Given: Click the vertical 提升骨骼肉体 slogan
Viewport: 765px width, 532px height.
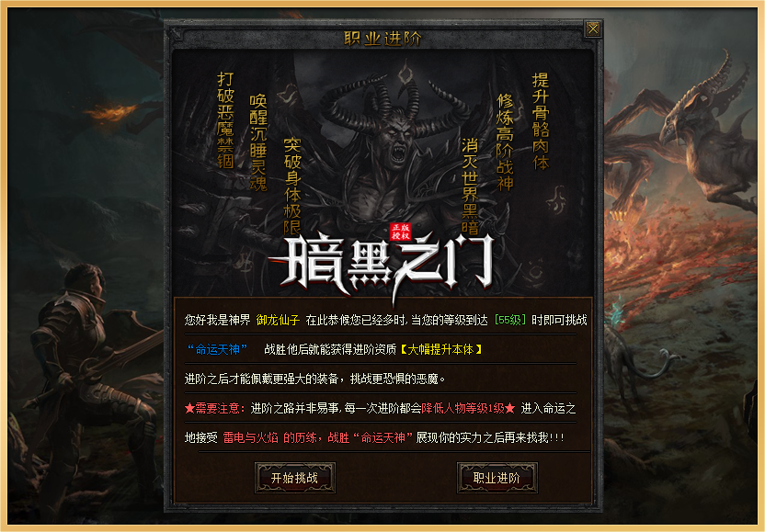Looking at the screenshot, I should click(x=541, y=121).
